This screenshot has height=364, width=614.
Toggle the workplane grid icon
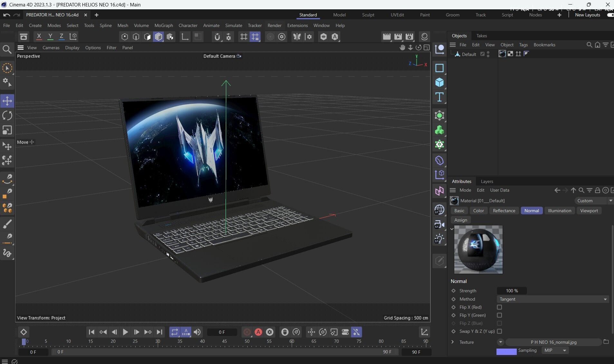244,37
